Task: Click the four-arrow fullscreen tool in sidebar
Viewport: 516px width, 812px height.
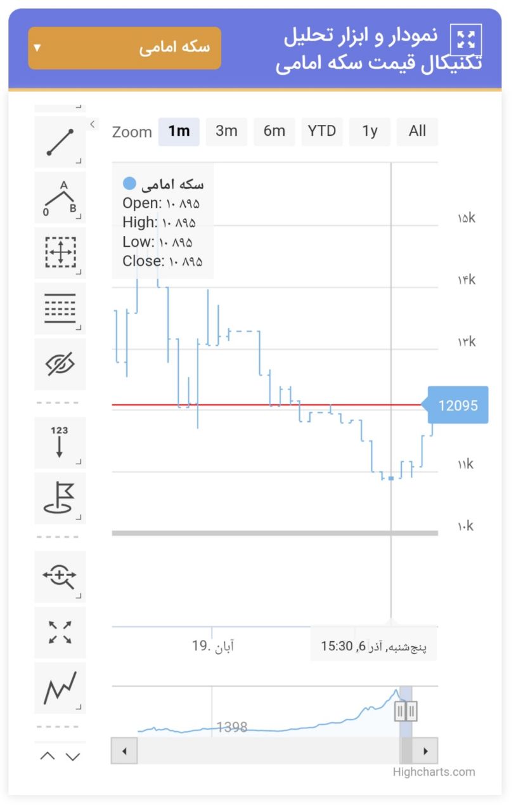Action: 60,632
